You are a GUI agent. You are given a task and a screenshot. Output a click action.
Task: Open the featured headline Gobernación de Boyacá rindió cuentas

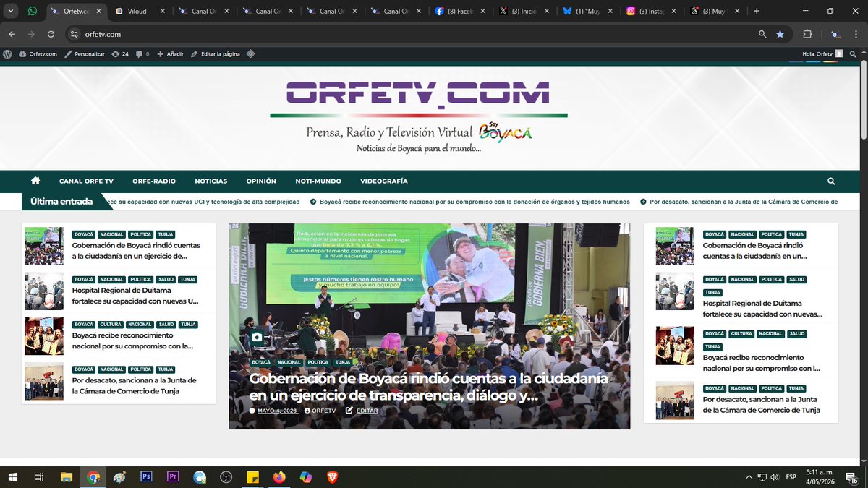point(428,387)
